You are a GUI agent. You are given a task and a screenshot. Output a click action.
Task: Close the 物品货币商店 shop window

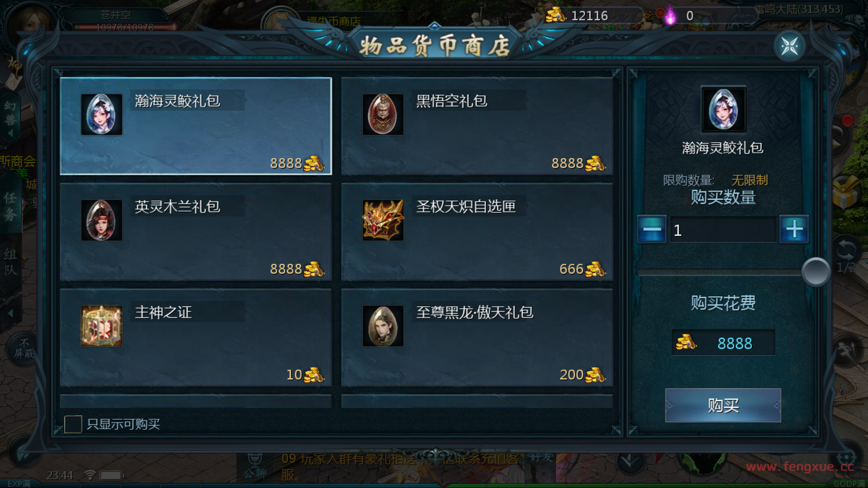789,46
